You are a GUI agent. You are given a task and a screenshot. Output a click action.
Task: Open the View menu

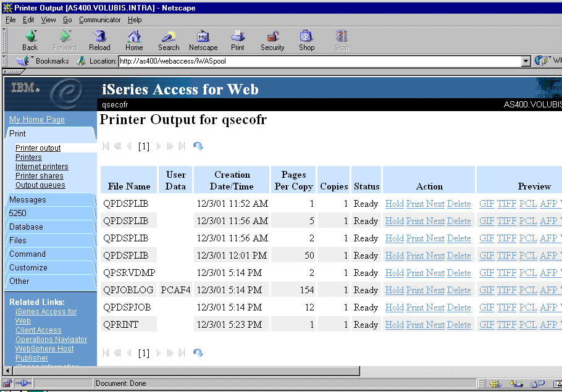[48, 20]
